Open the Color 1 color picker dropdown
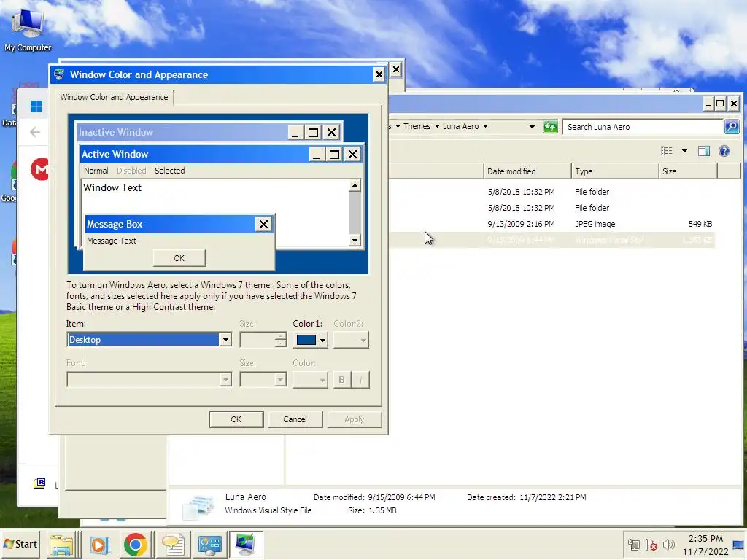Image resolution: width=747 pixels, height=560 pixels. [x=310, y=340]
